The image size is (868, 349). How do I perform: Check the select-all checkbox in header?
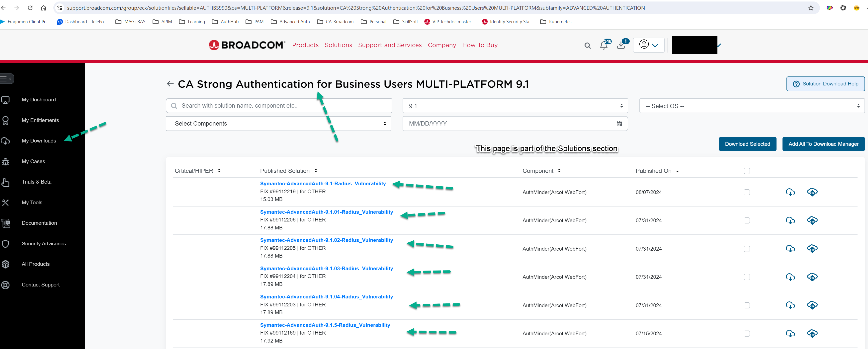click(x=747, y=171)
